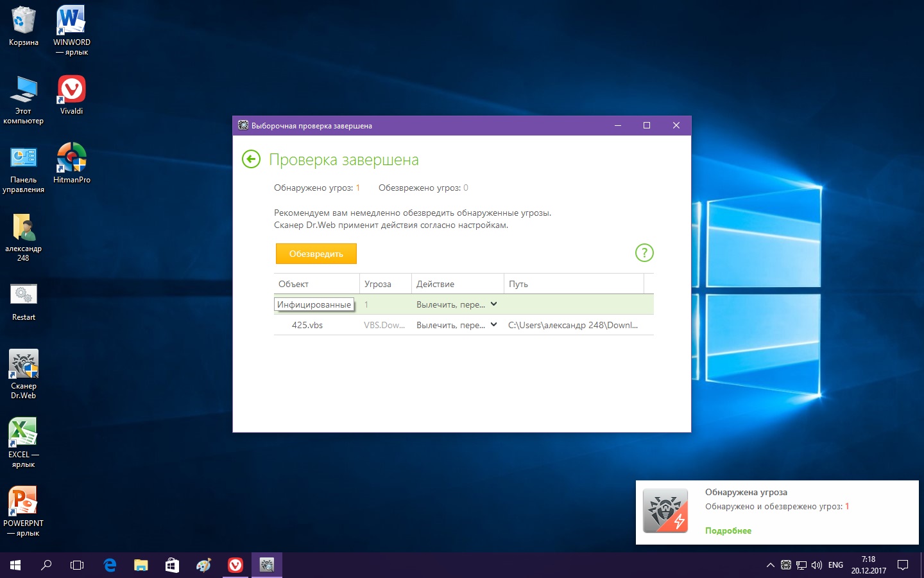Open network status tray icon
This screenshot has height=578, width=924.
pos(801,565)
